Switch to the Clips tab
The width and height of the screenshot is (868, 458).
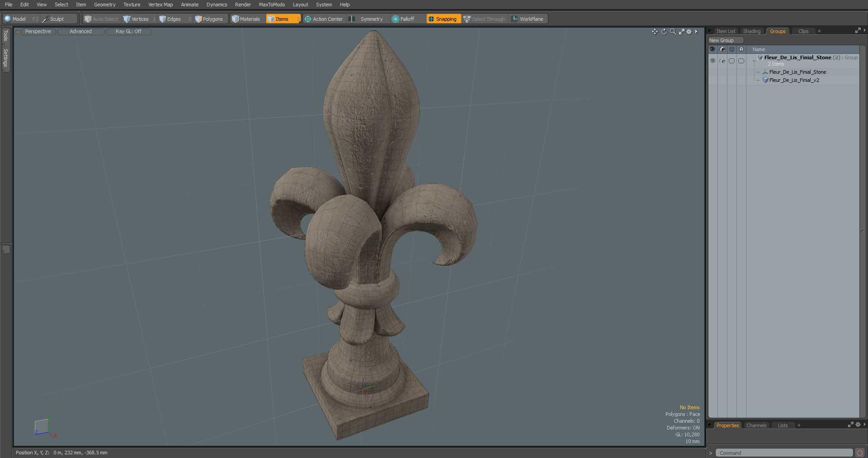point(803,31)
